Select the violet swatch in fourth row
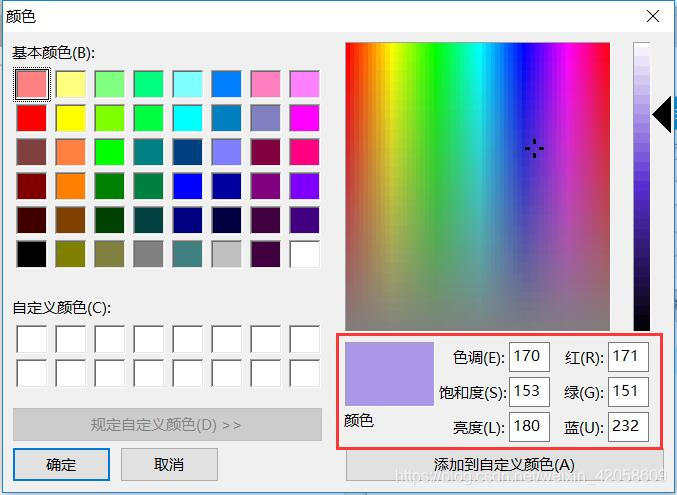This screenshot has width=677, height=495. click(304, 186)
